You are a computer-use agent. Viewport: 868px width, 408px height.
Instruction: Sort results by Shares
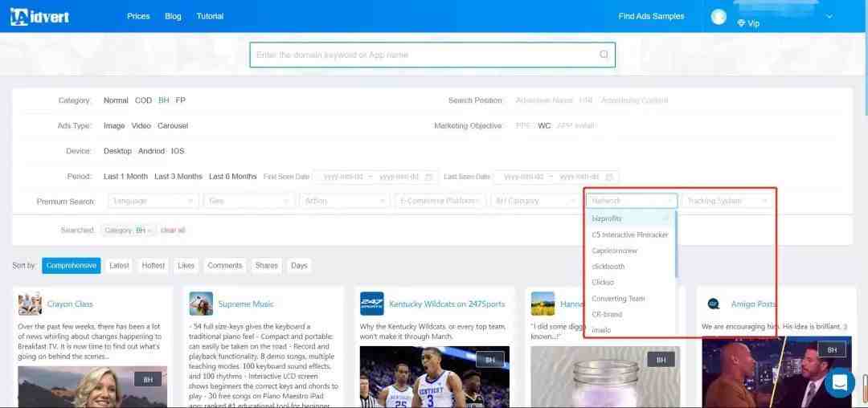pyautogui.click(x=266, y=265)
